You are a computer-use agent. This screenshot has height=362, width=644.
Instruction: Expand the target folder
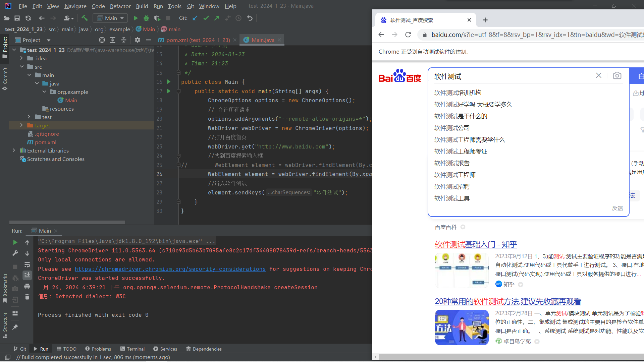(21, 125)
